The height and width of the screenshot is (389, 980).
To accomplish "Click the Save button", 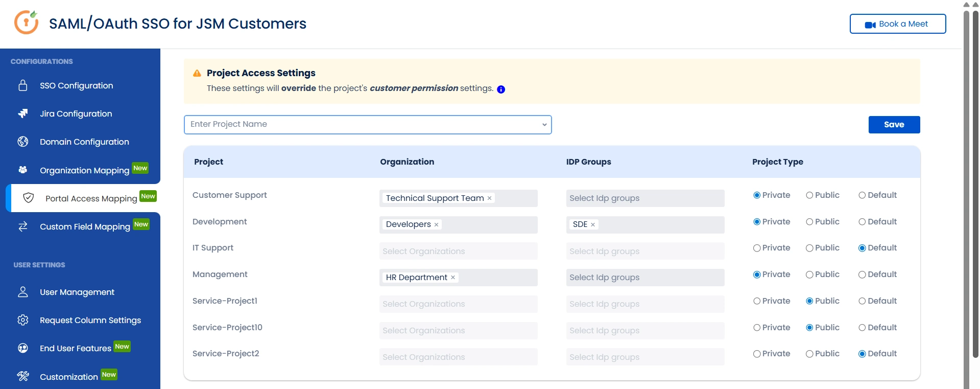I will (x=894, y=125).
